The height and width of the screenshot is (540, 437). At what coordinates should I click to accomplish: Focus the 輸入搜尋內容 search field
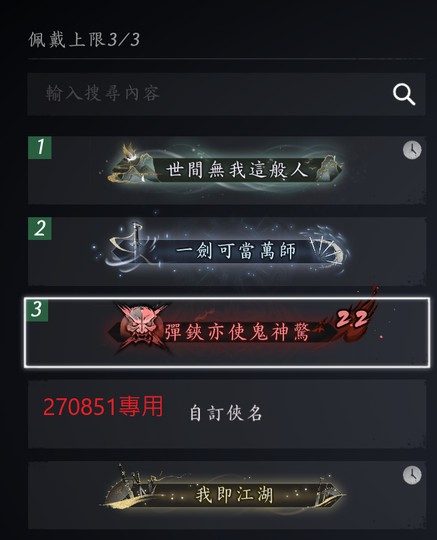227,94
